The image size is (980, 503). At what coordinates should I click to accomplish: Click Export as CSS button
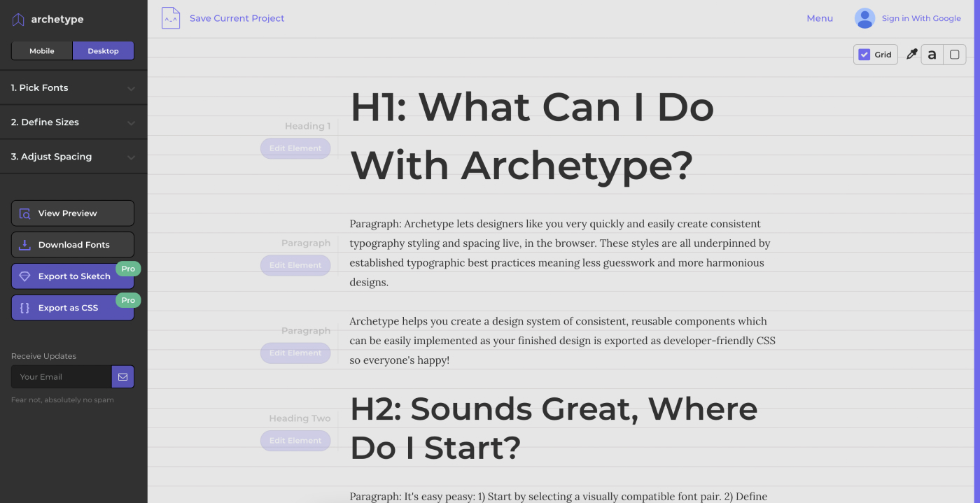(x=73, y=308)
